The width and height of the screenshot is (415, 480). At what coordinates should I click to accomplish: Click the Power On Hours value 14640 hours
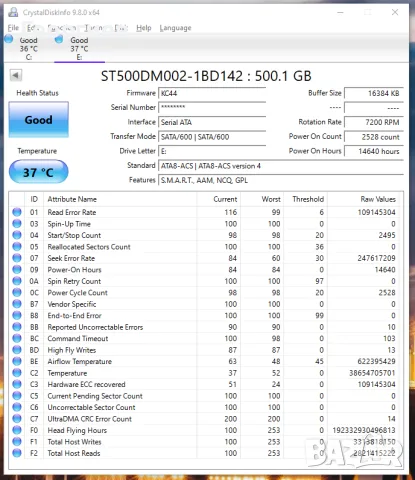tap(374, 151)
